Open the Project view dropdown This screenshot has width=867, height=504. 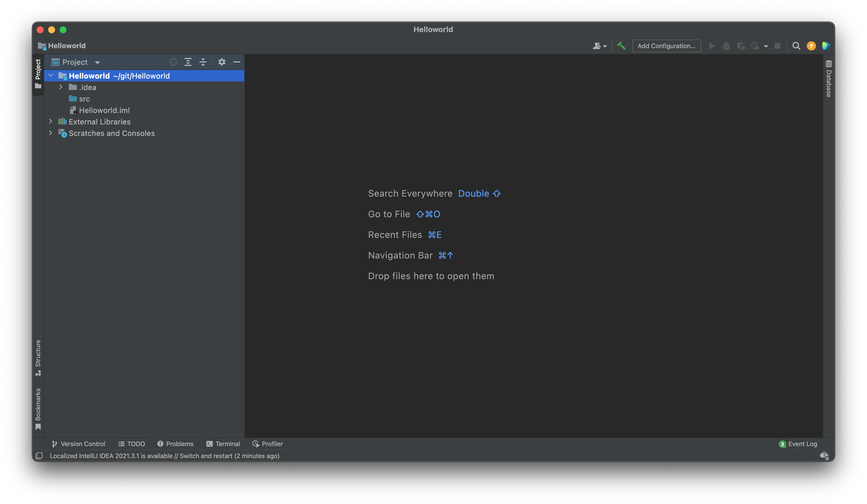[x=97, y=62]
